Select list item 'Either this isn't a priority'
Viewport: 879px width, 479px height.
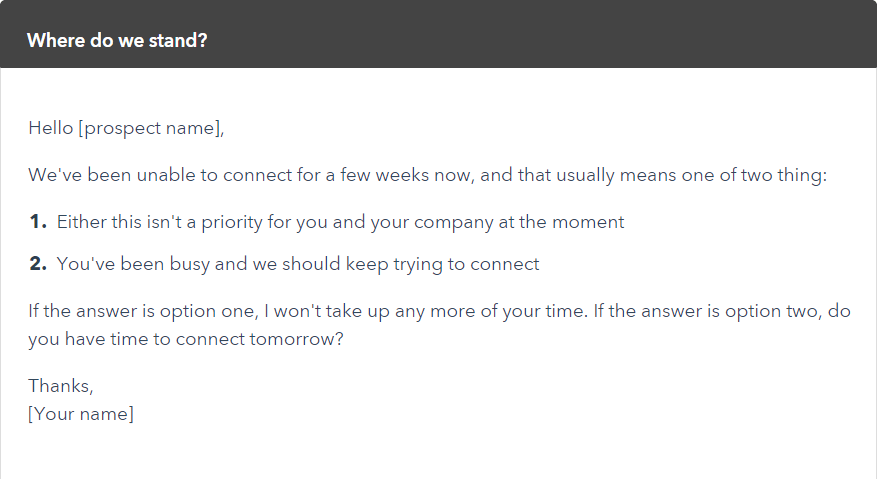[340, 222]
